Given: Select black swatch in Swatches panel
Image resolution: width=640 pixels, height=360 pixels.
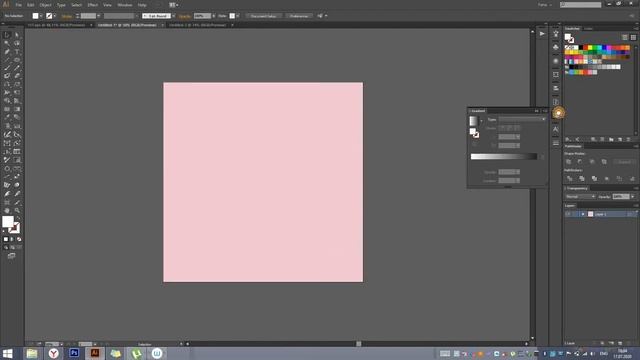Looking at the screenshot, I should 581,48.
